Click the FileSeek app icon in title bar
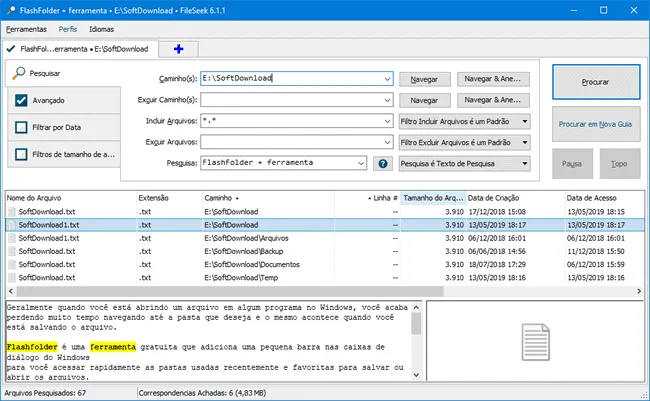The height and width of the screenshot is (401, 650). point(11,10)
